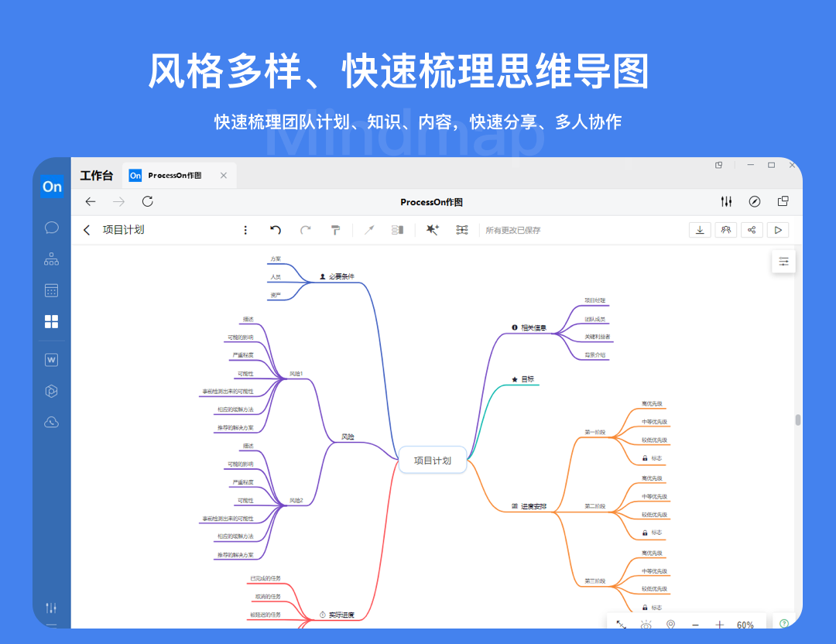This screenshot has width=836, height=644.
Task: Switch to the 工作台 tab
Action: tap(97, 176)
